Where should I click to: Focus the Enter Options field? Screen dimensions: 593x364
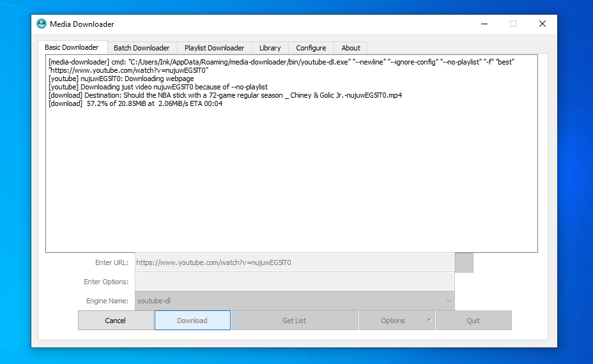(x=295, y=282)
